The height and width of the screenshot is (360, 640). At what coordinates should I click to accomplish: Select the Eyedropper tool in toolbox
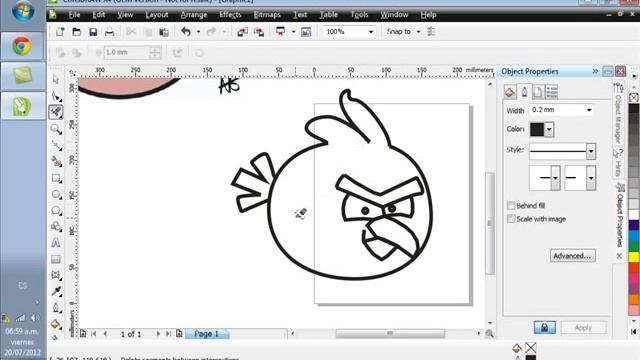(x=56, y=291)
